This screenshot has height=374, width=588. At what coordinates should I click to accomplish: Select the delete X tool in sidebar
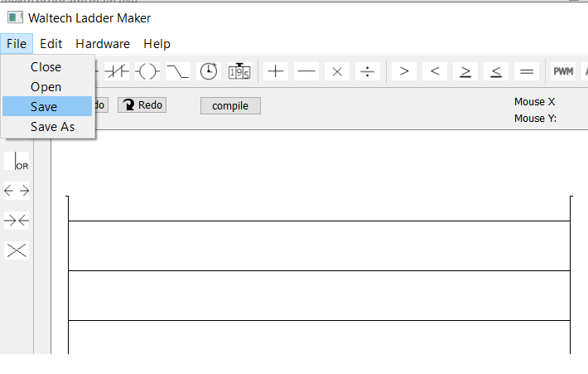coord(17,250)
